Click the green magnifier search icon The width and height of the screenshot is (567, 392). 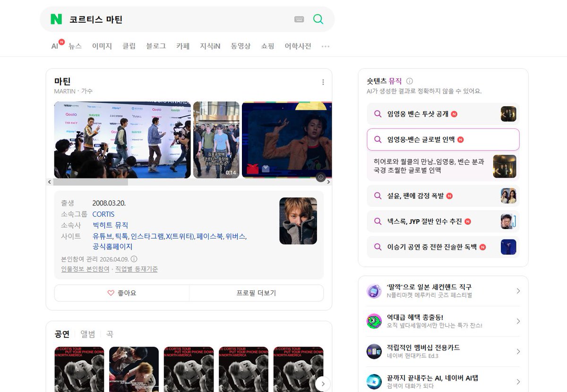pos(318,19)
